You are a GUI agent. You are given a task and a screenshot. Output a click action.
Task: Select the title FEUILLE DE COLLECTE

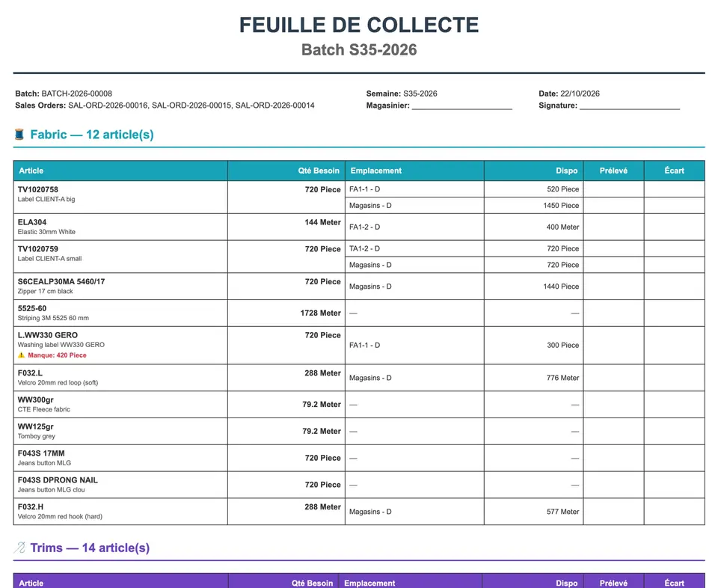(359, 25)
